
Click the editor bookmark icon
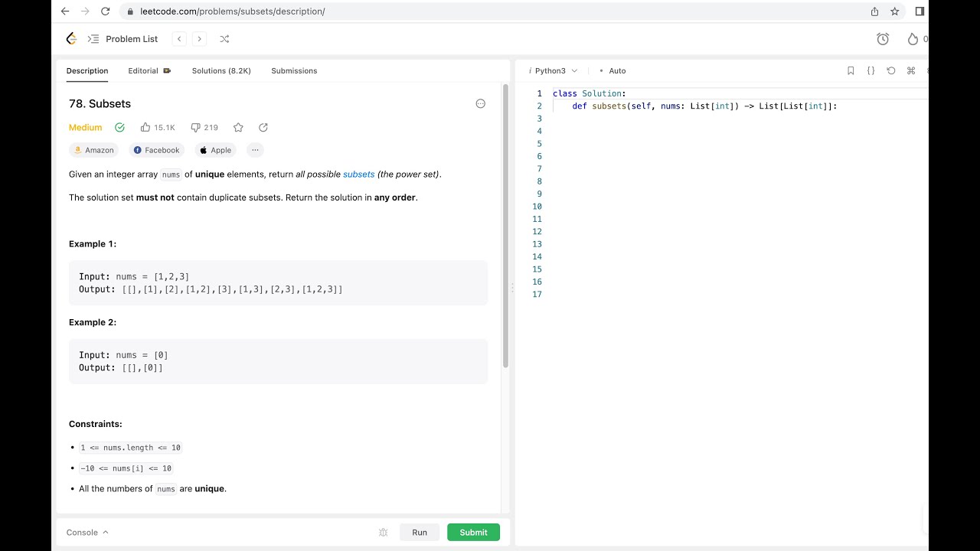tap(851, 70)
